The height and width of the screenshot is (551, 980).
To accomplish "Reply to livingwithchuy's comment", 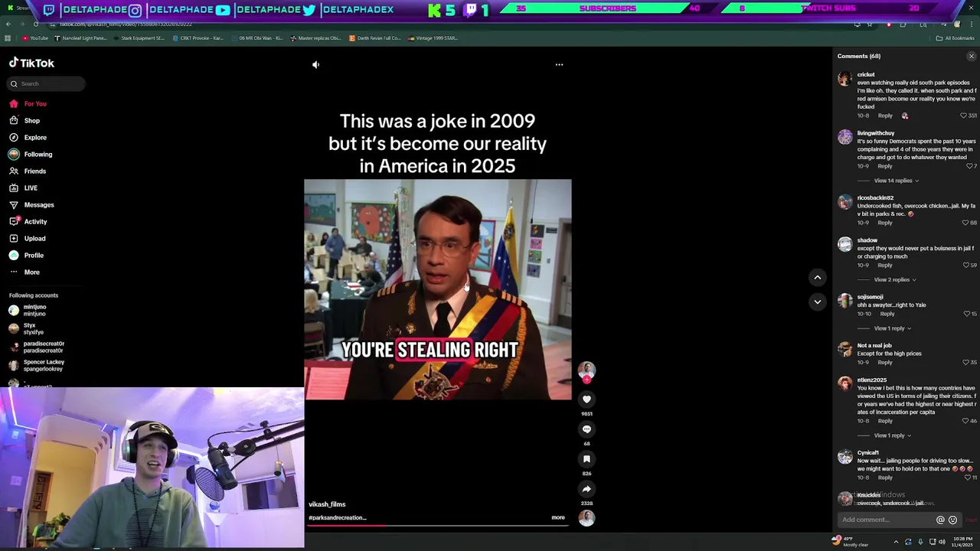I will click(885, 166).
